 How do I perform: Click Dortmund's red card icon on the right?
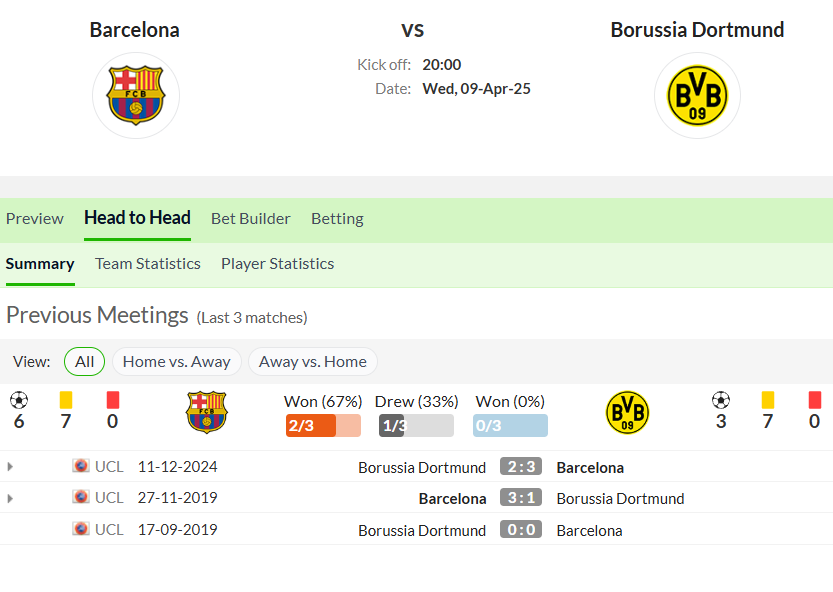[x=814, y=400]
